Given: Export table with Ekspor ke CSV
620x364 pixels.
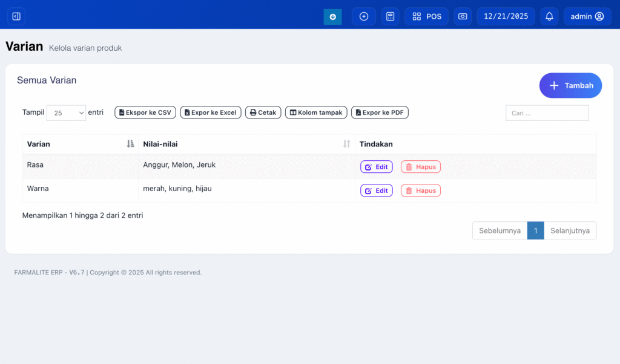Looking at the screenshot, I should click(145, 112).
